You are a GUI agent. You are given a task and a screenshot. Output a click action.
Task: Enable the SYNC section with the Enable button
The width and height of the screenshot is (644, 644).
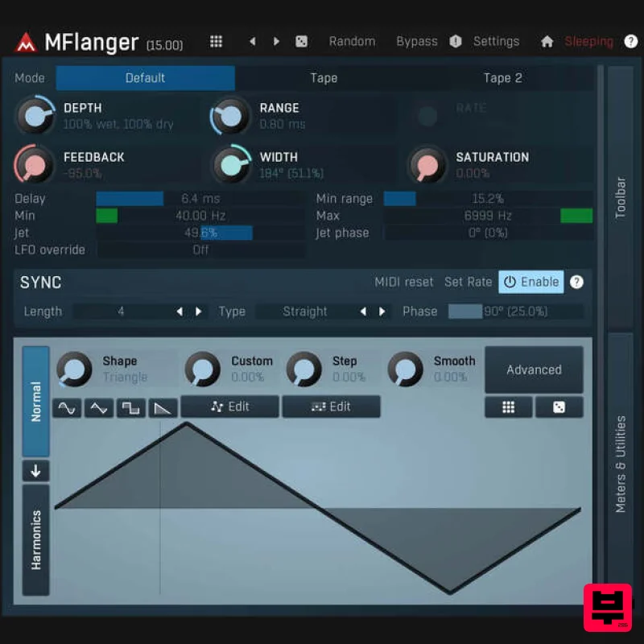coord(530,282)
